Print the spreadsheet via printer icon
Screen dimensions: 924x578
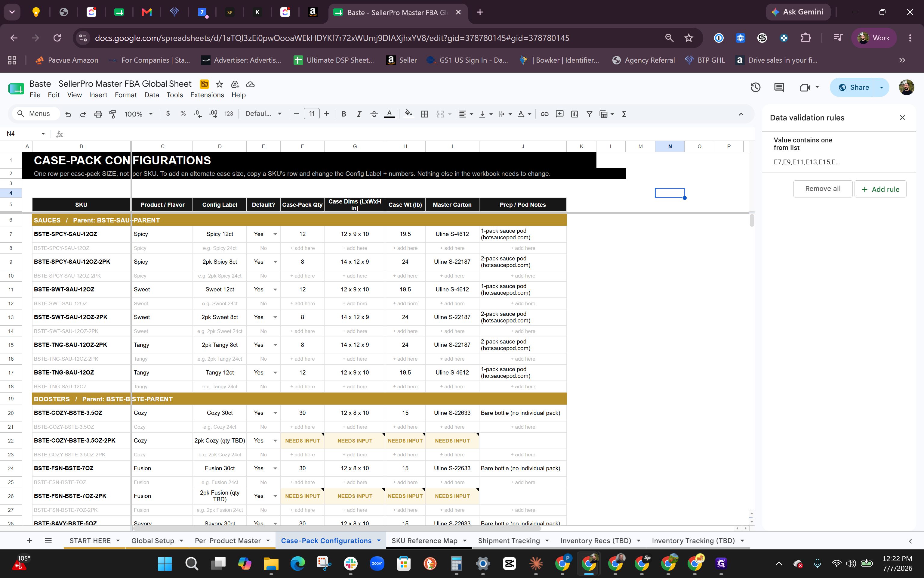pos(98,114)
